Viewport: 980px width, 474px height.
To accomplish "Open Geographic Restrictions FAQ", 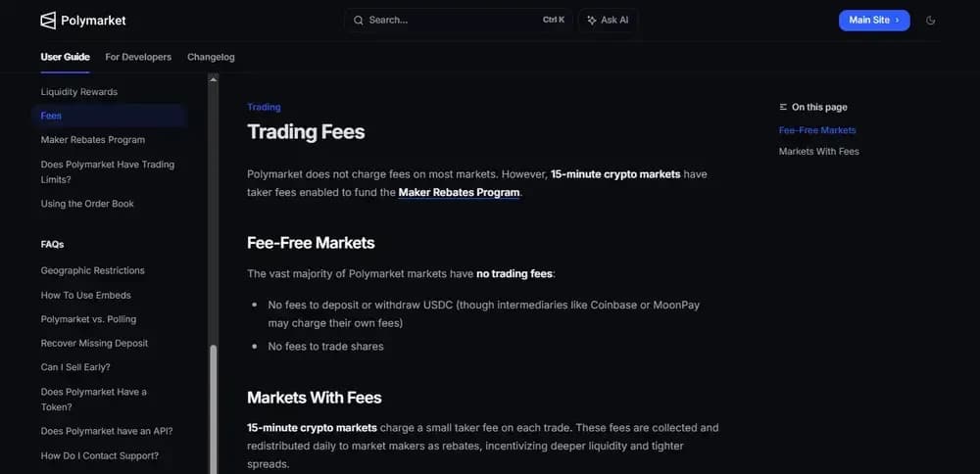I will 92,270.
